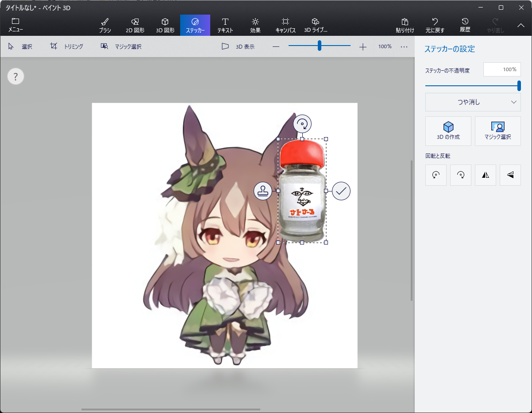This screenshot has width=532, height=413.
Task: Open the 3D 図形 shapes tab
Action: click(x=165, y=25)
